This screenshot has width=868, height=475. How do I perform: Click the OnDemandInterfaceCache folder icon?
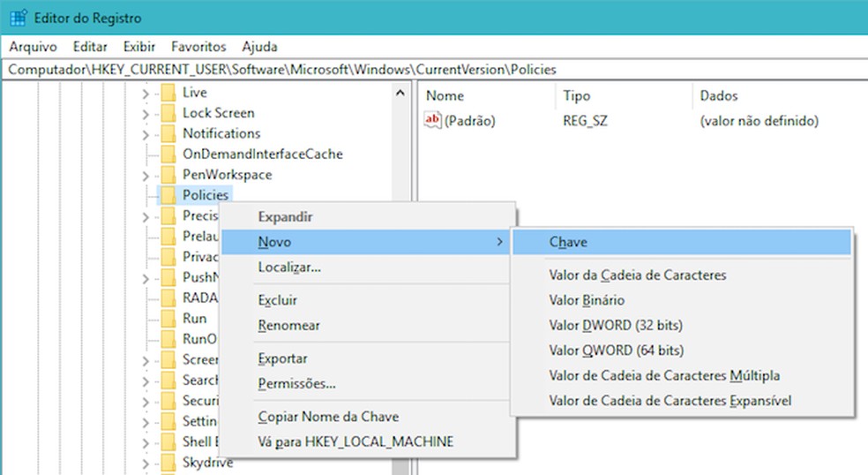point(168,155)
